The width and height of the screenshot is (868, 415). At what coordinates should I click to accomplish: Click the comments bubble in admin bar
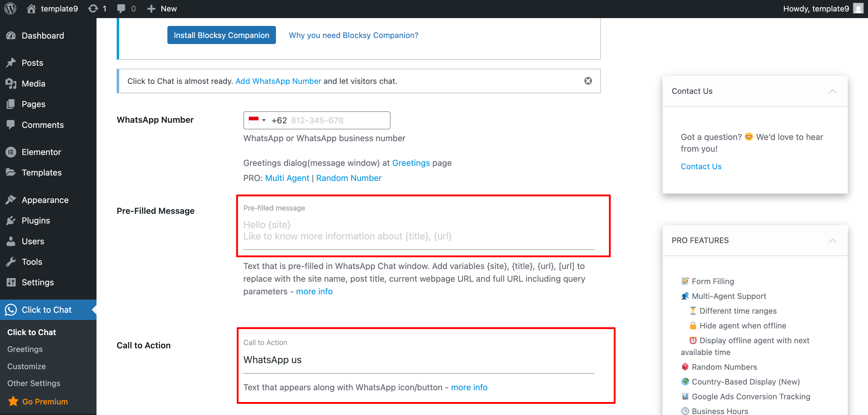tap(121, 9)
